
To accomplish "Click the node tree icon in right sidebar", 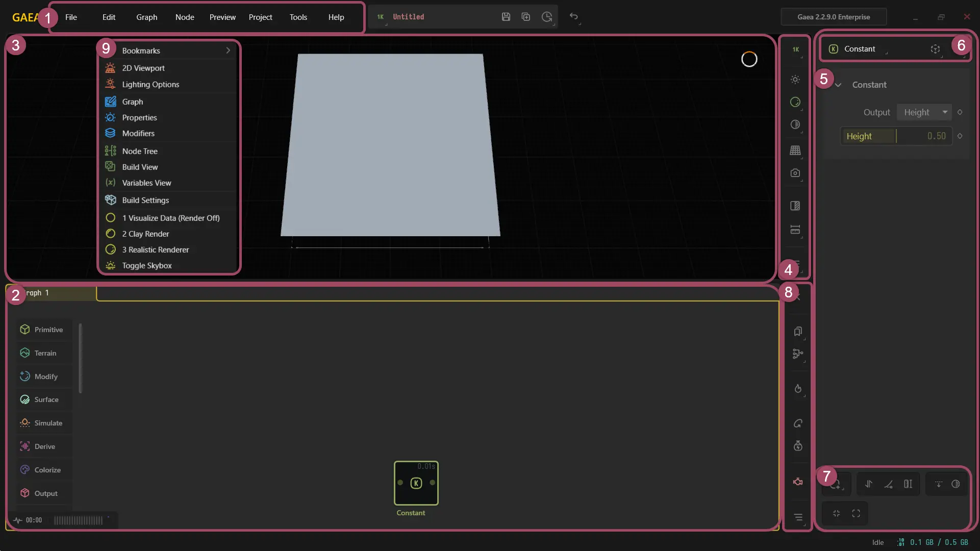I will 797,355.
